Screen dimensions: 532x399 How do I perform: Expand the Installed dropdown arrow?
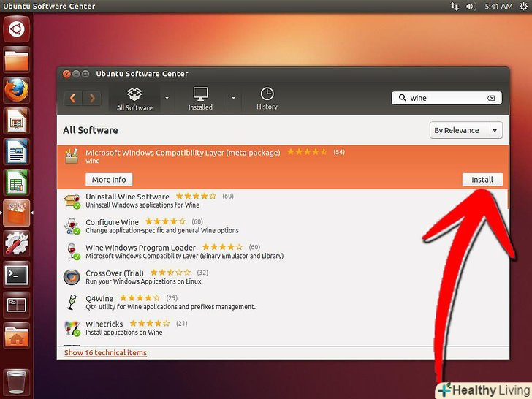point(233,99)
